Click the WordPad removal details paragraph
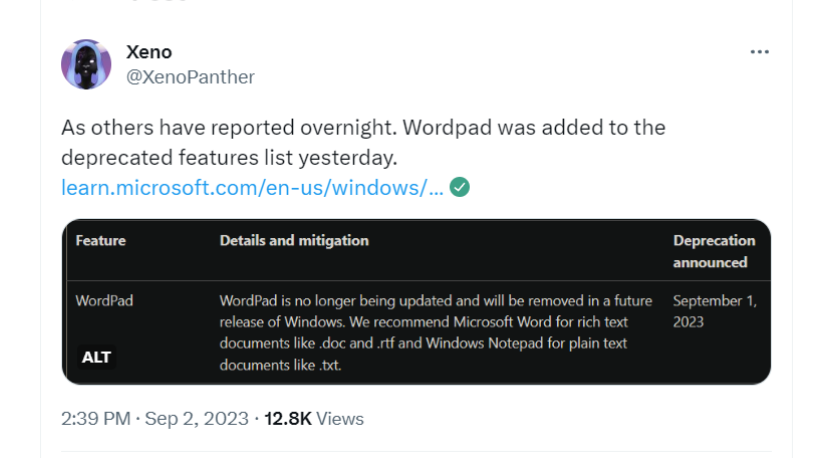The width and height of the screenshot is (831, 458). pos(436,333)
